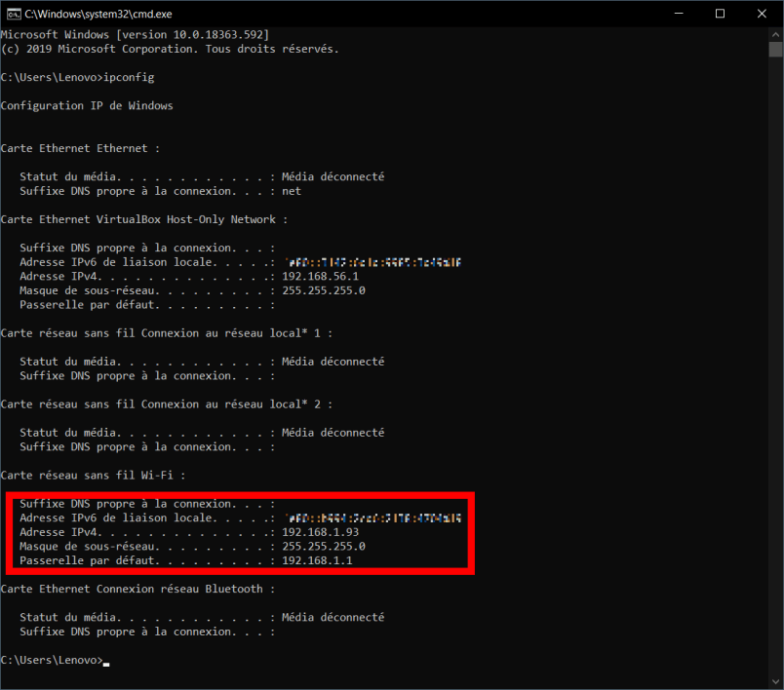Click the Wi-Fi subnet mask 255.255.255.0

coord(323,547)
